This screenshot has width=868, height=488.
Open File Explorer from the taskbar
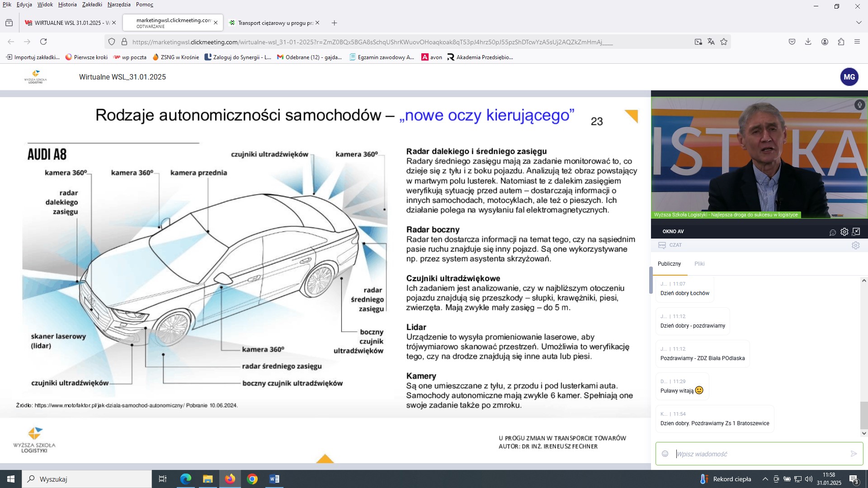[208, 479]
